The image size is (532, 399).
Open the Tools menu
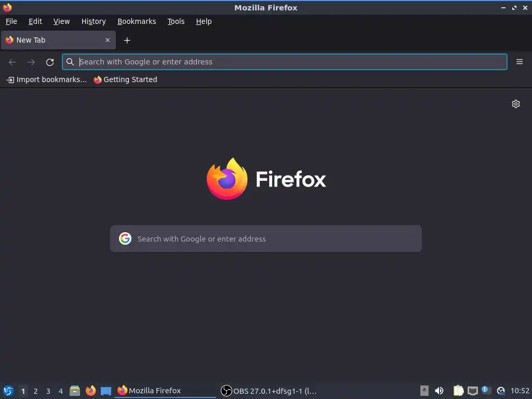176,21
